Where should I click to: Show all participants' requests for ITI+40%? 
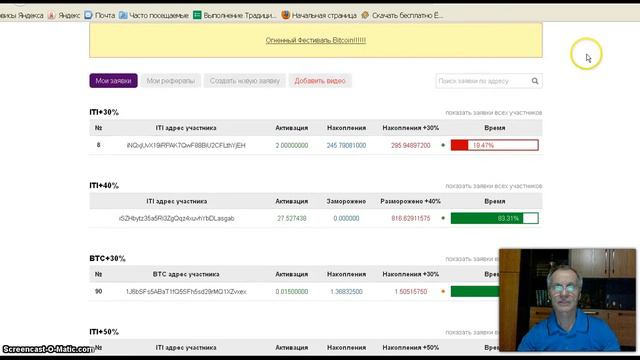tap(493, 186)
